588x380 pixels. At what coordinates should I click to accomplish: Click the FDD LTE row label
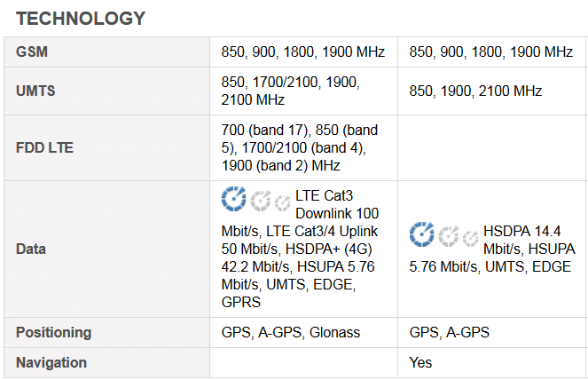[44, 147]
